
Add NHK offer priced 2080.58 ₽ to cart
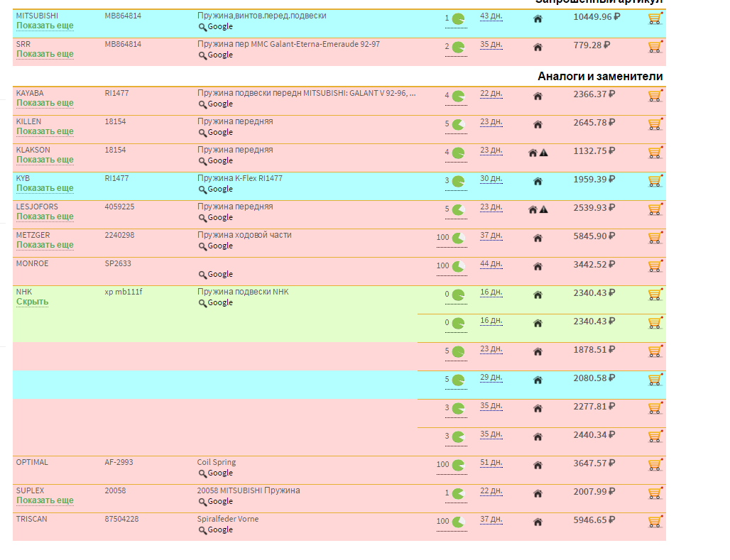655,380
